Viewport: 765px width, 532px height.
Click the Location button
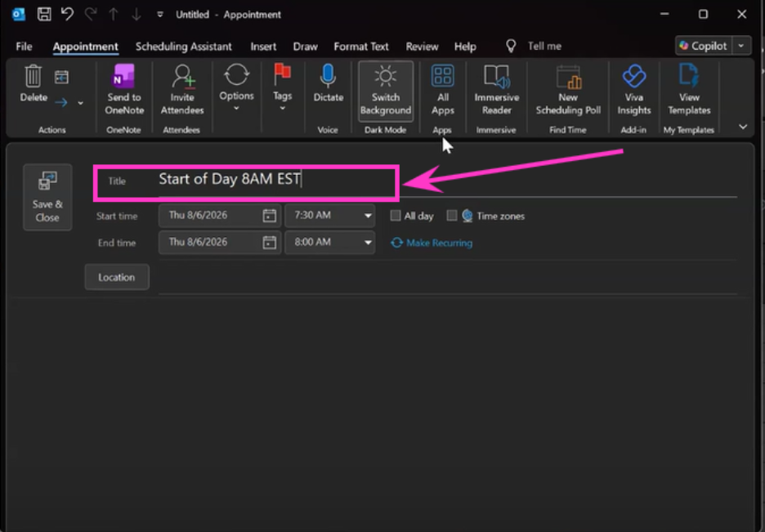117,277
